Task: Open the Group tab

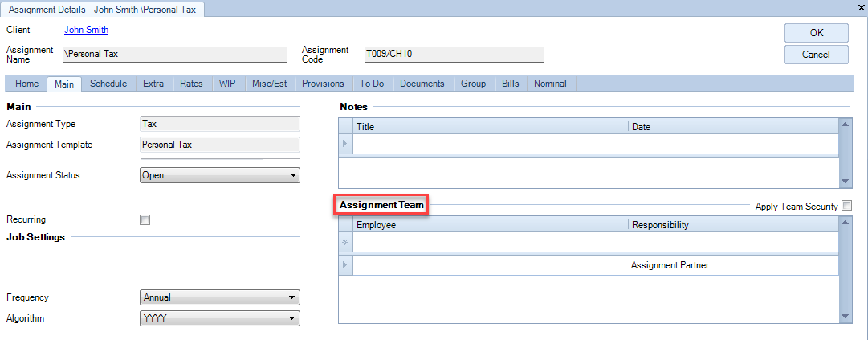Action: [473, 84]
